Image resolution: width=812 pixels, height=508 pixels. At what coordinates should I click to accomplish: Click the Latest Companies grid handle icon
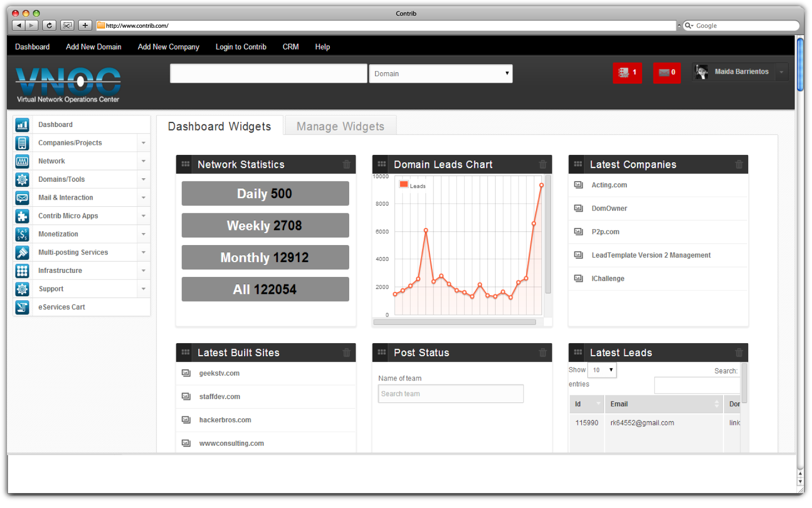click(578, 164)
